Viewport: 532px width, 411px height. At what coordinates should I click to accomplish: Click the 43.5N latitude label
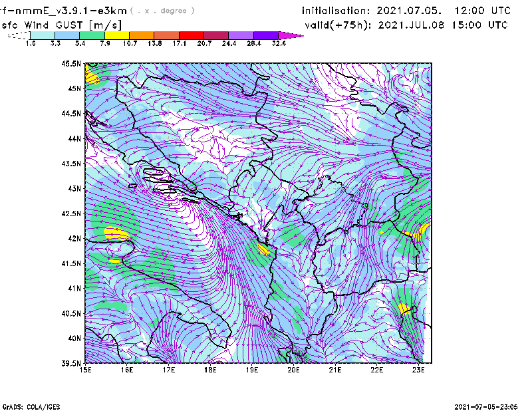click(x=71, y=164)
